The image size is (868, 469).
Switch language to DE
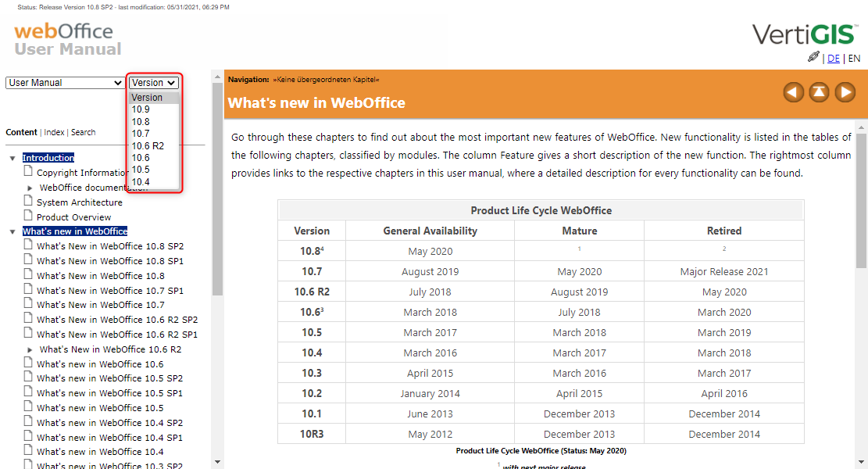[x=834, y=58]
